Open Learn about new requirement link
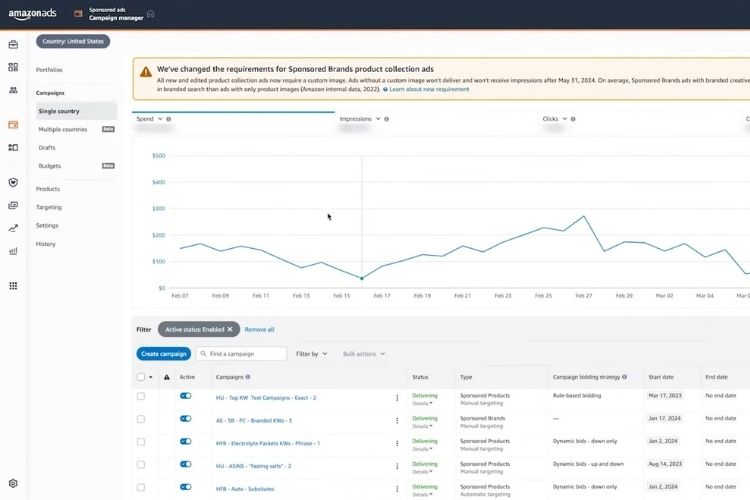Viewport: 750px width, 500px height. point(429,89)
